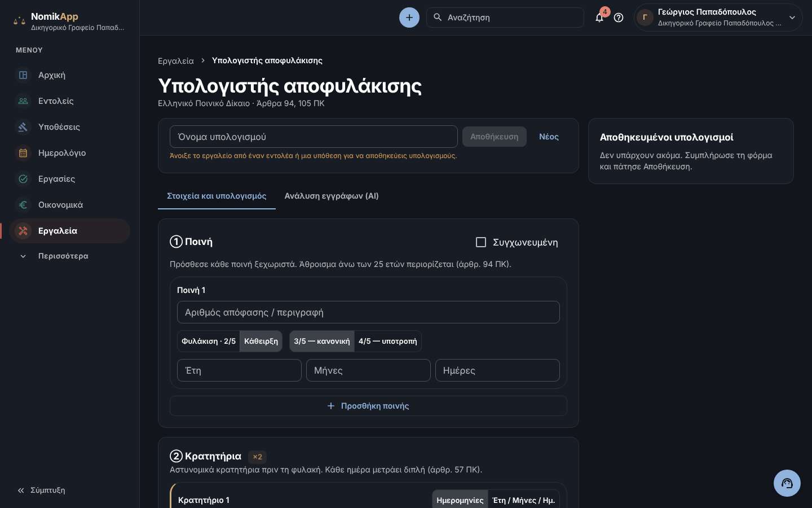Image resolution: width=812 pixels, height=508 pixels.
Task: Click the Αναζήτηση search field
Action: (x=505, y=17)
